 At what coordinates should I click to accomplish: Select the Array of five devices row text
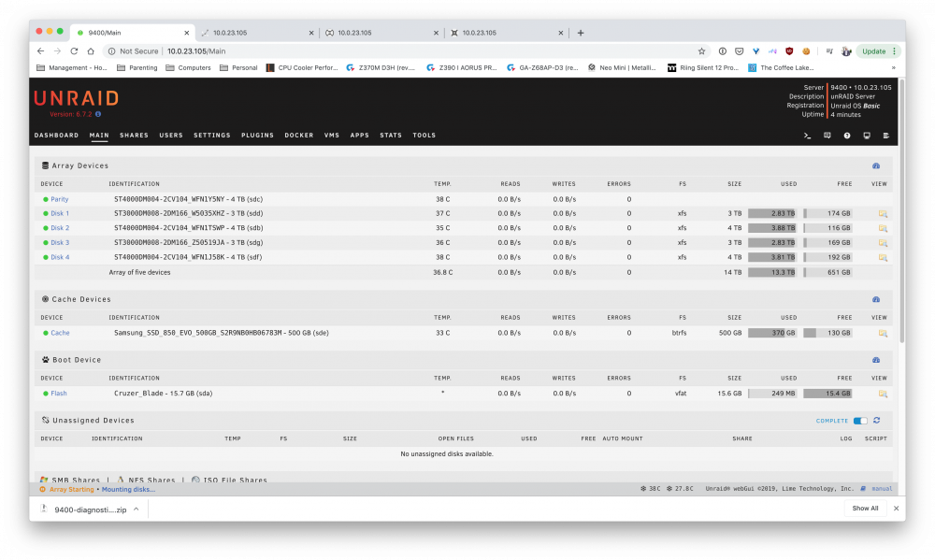[139, 273]
